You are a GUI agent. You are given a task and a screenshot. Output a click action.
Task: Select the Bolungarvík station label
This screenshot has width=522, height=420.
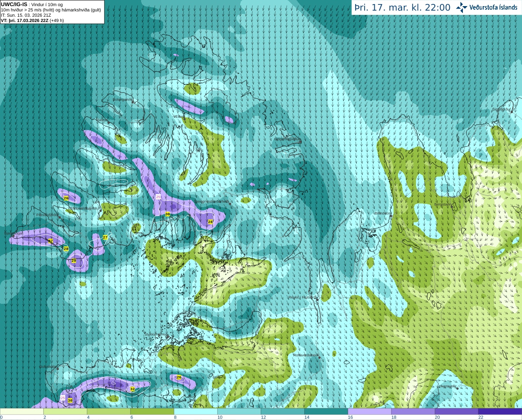click(123, 99)
